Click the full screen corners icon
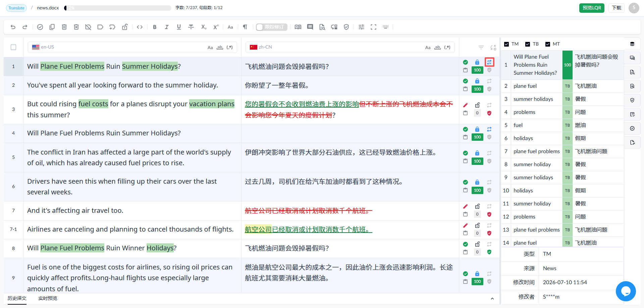The height and width of the screenshot is (308, 644). tap(373, 27)
